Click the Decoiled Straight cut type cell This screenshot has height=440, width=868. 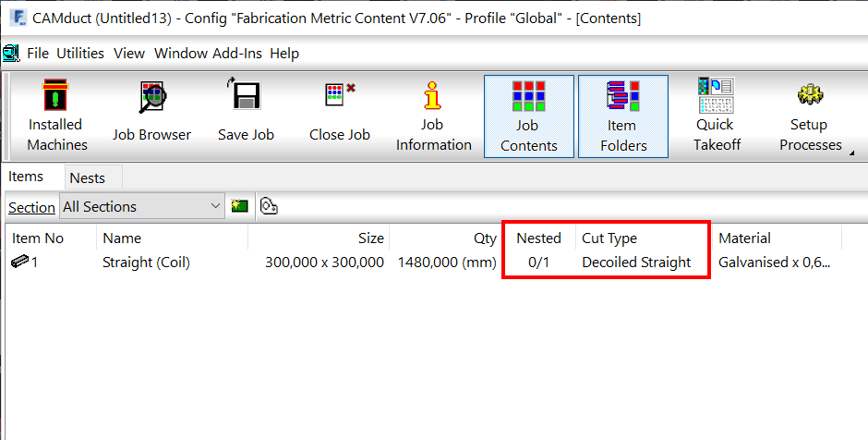[x=636, y=263]
